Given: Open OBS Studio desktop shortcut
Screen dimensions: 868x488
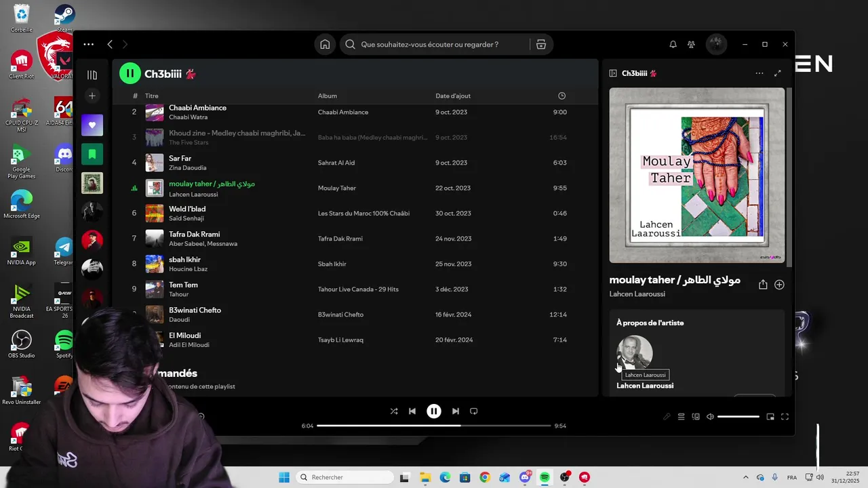Looking at the screenshot, I should coord(21,344).
